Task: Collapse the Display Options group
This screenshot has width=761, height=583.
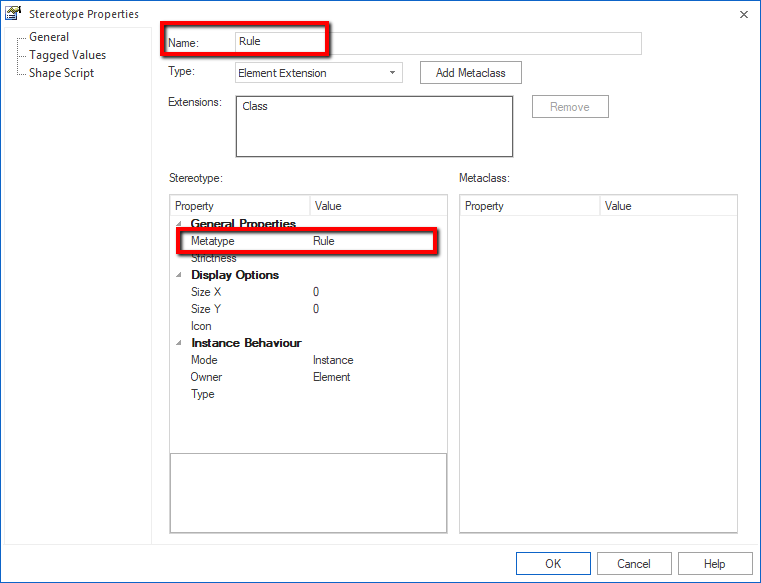Action: 180,275
